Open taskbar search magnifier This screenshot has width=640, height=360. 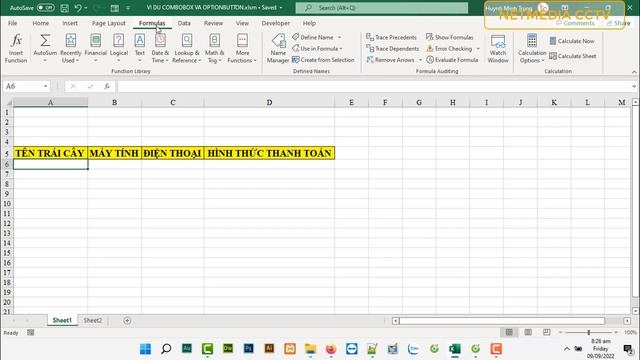(x=166, y=349)
